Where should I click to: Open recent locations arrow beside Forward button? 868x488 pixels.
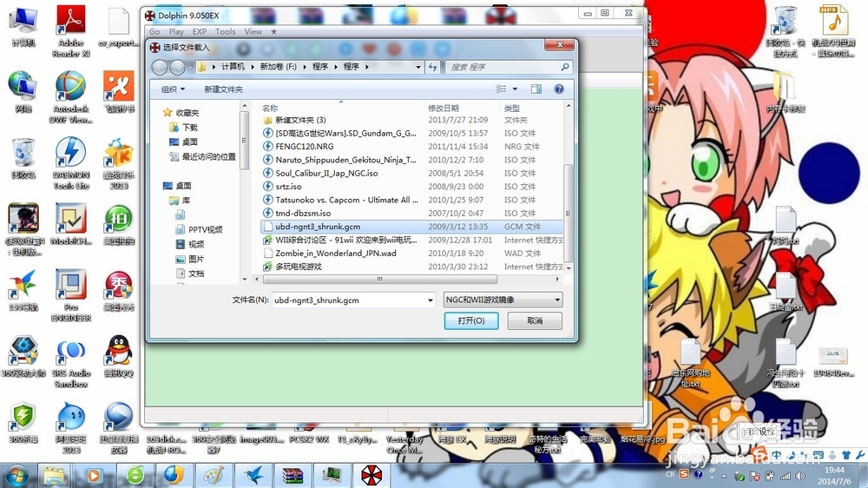tap(190, 67)
